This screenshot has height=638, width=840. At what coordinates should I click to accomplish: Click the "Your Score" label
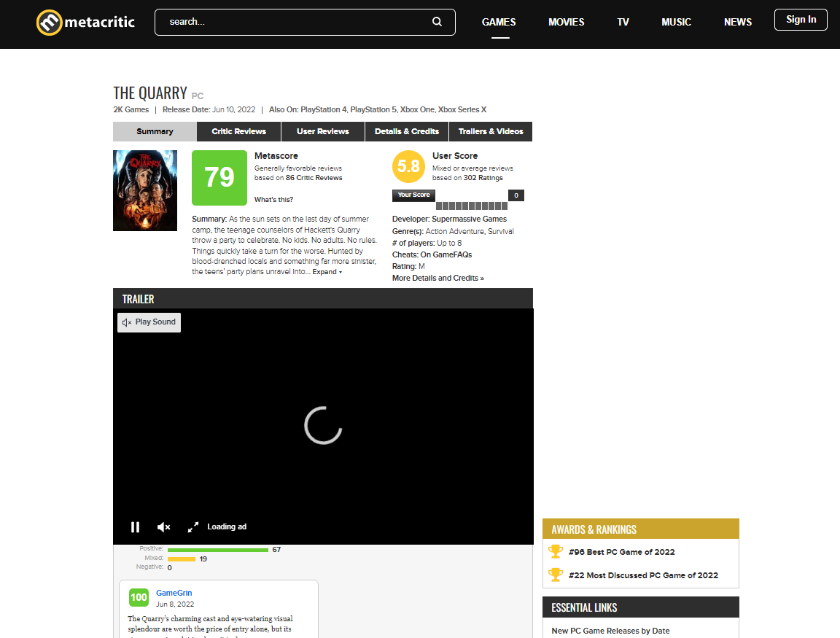tap(413, 195)
